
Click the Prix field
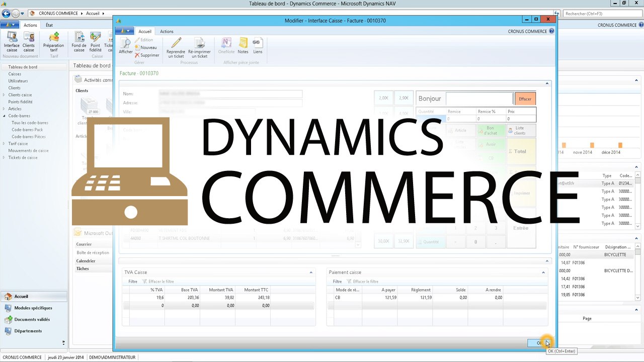pos(521,119)
